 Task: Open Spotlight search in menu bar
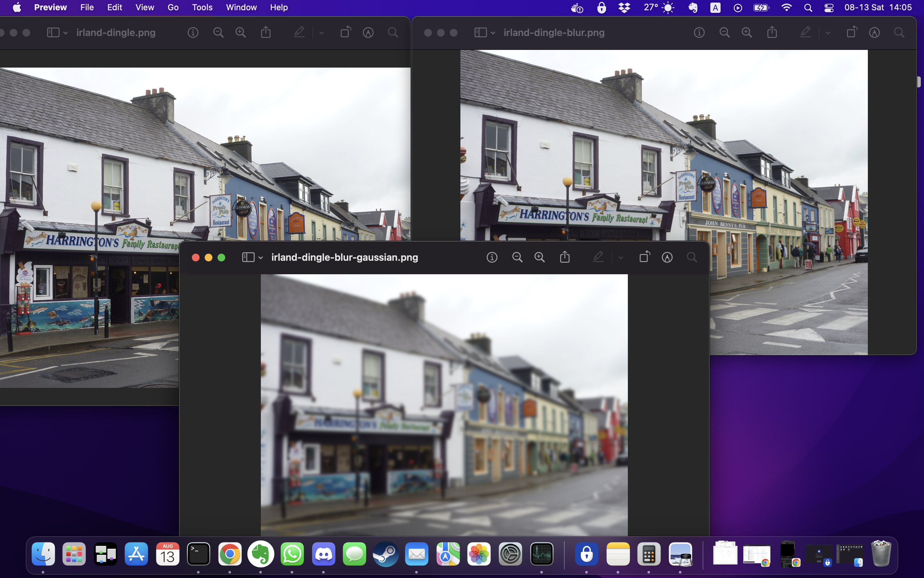pos(808,8)
